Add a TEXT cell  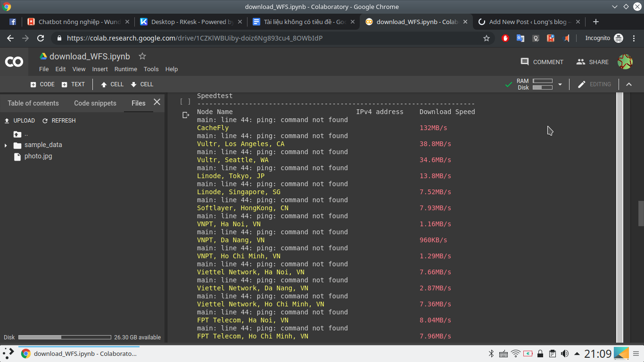(x=73, y=84)
